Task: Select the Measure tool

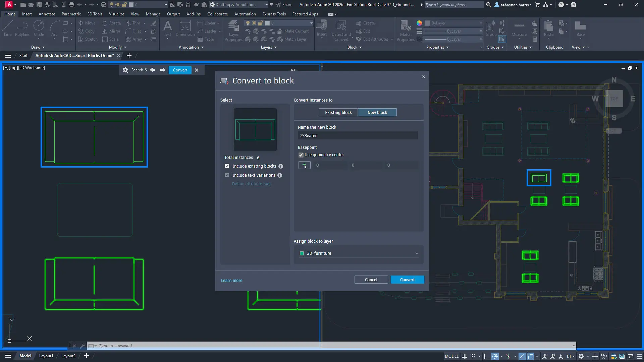Action: [519, 30]
